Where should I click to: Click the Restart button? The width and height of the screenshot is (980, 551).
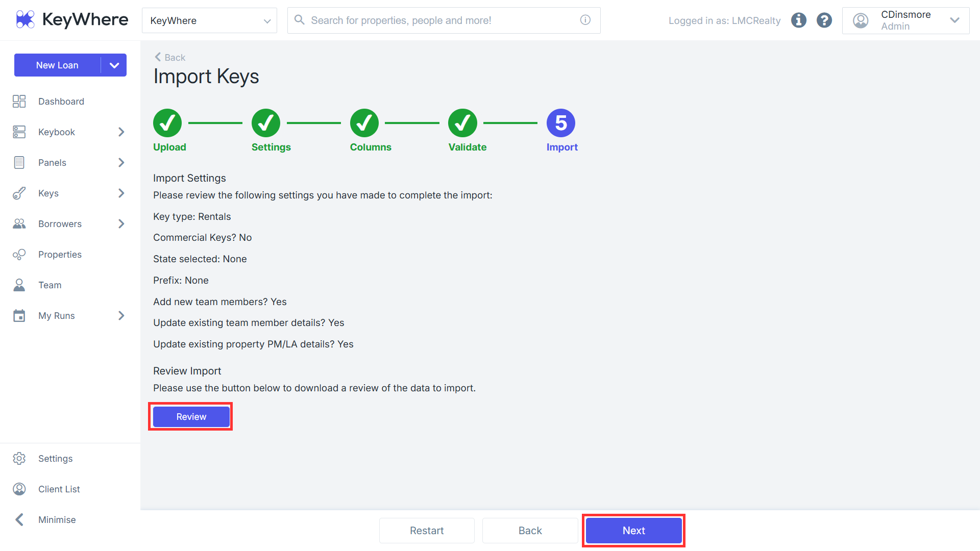pos(427,531)
